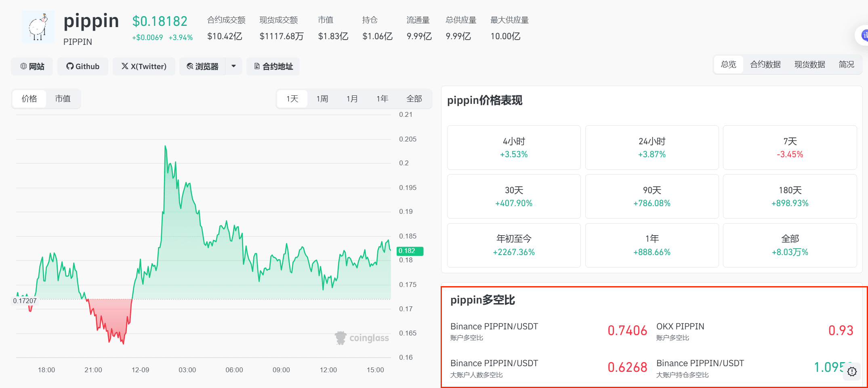The height and width of the screenshot is (388, 868).
Task: Click the OKX PIPPIN ratio 0.93
Action: click(x=841, y=331)
